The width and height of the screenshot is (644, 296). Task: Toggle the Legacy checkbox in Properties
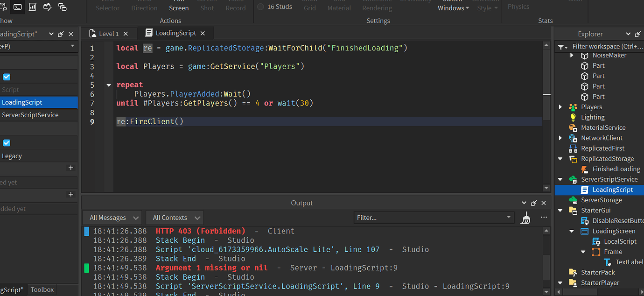(6, 143)
